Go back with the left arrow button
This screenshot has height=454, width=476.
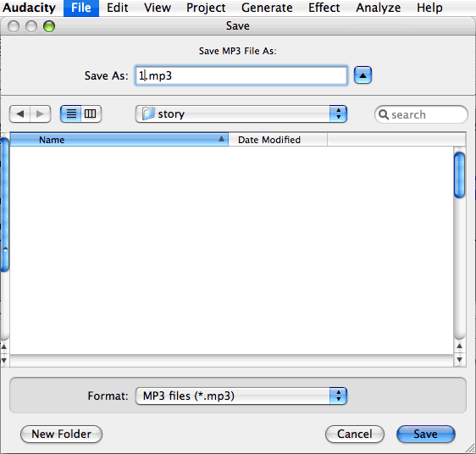(x=20, y=113)
